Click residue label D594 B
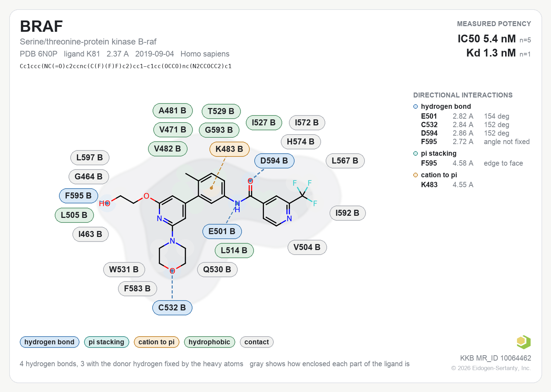 (x=274, y=161)
